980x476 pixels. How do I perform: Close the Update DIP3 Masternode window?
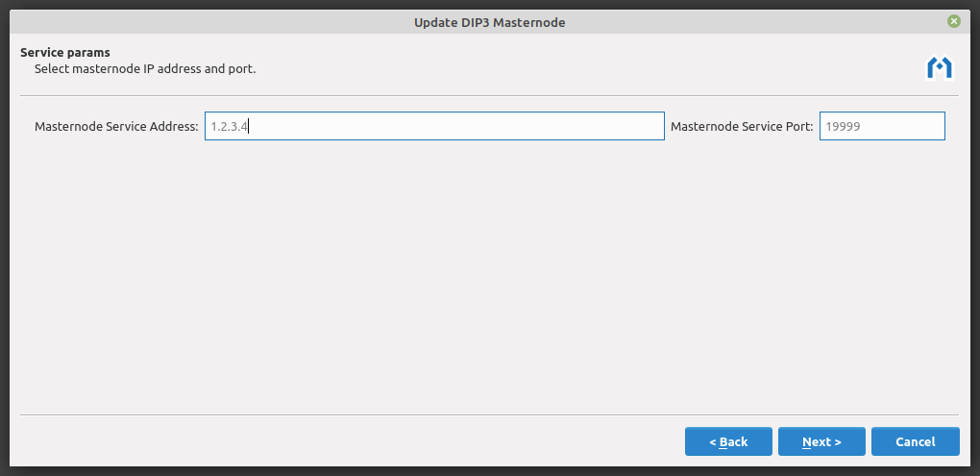[953, 21]
